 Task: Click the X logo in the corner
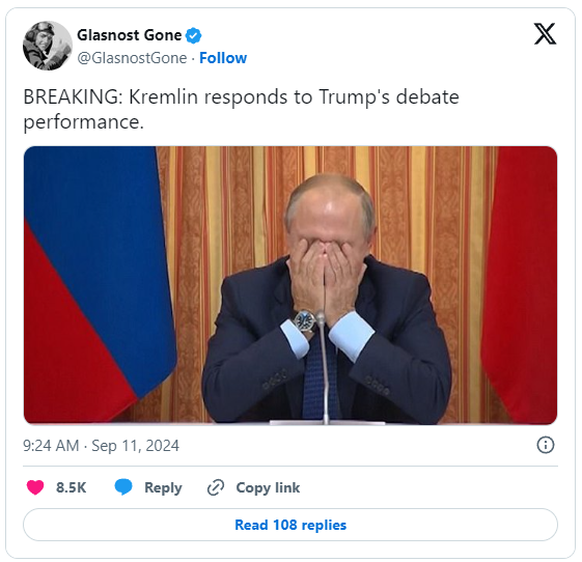coord(545,34)
